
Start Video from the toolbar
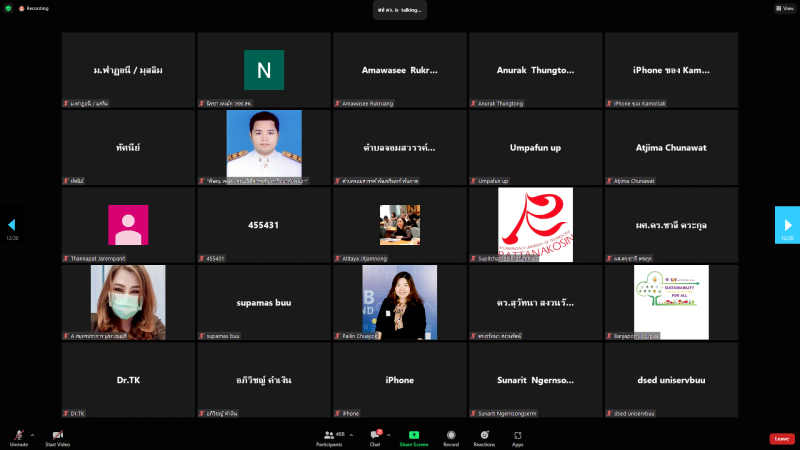[x=57, y=437]
